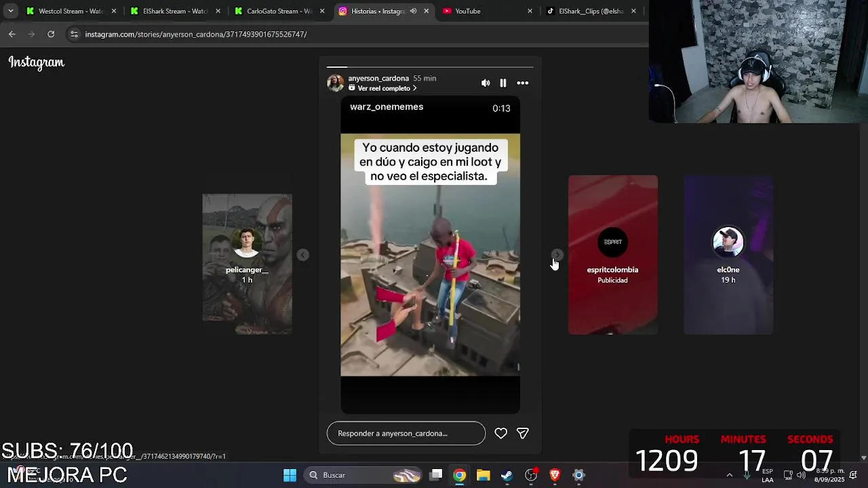
Task: Open pelicanger_ story preview
Action: [x=247, y=264]
